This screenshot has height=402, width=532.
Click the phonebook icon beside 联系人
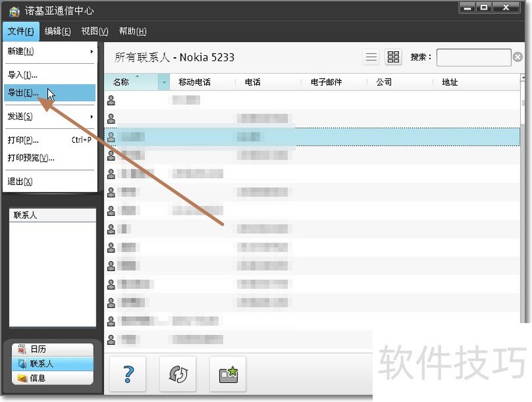[23, 363]
